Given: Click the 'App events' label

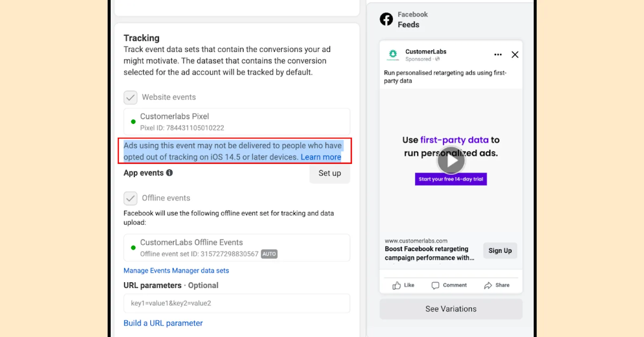Looking at the screenshot, I should tap(144, 173).
